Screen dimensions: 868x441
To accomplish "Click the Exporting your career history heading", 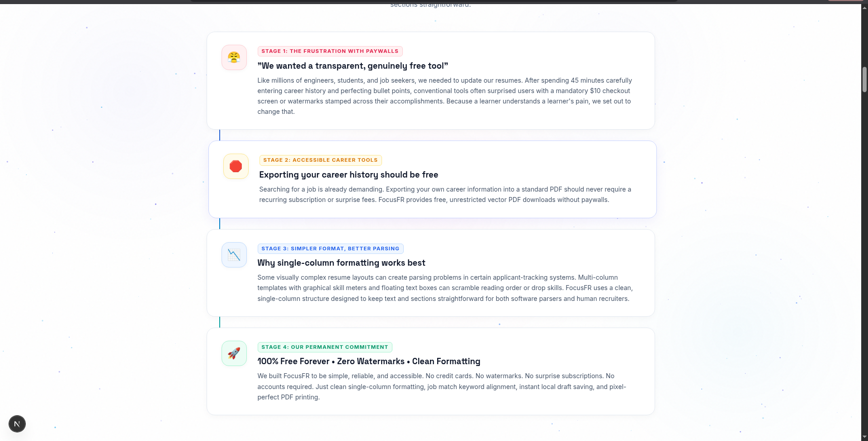I will click(x=349, y=175).
